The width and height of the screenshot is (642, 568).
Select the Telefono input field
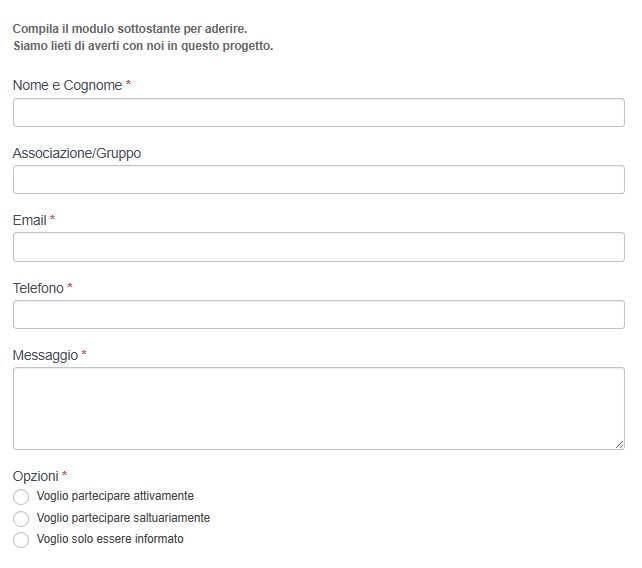point(319,315)
